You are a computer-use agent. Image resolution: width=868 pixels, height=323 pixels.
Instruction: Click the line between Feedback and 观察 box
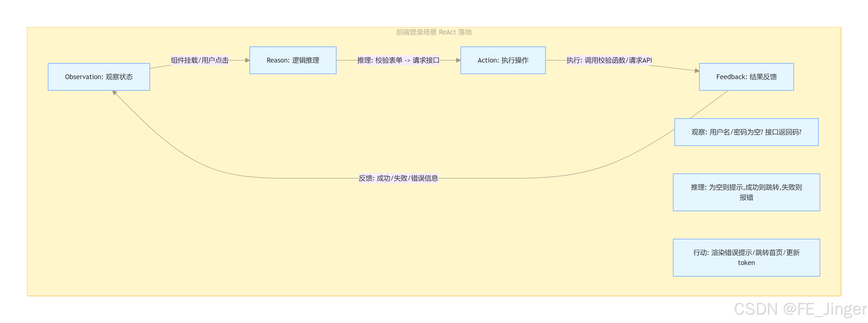point(709,104)
